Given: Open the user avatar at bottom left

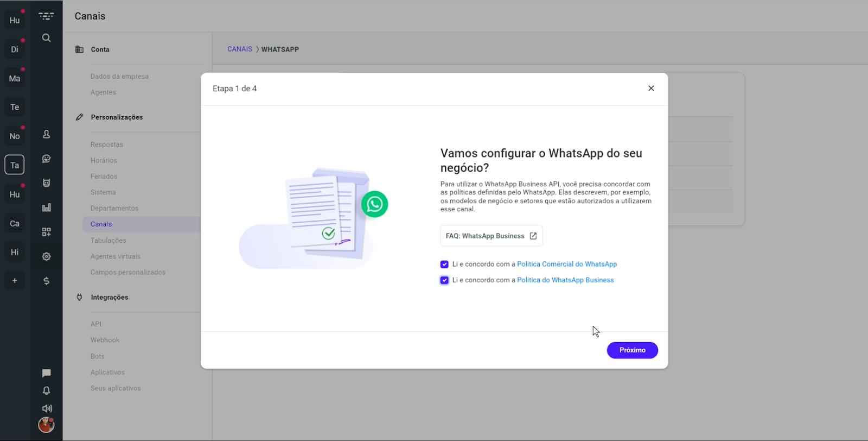Looking at the screenshot, I should point(46,425).
